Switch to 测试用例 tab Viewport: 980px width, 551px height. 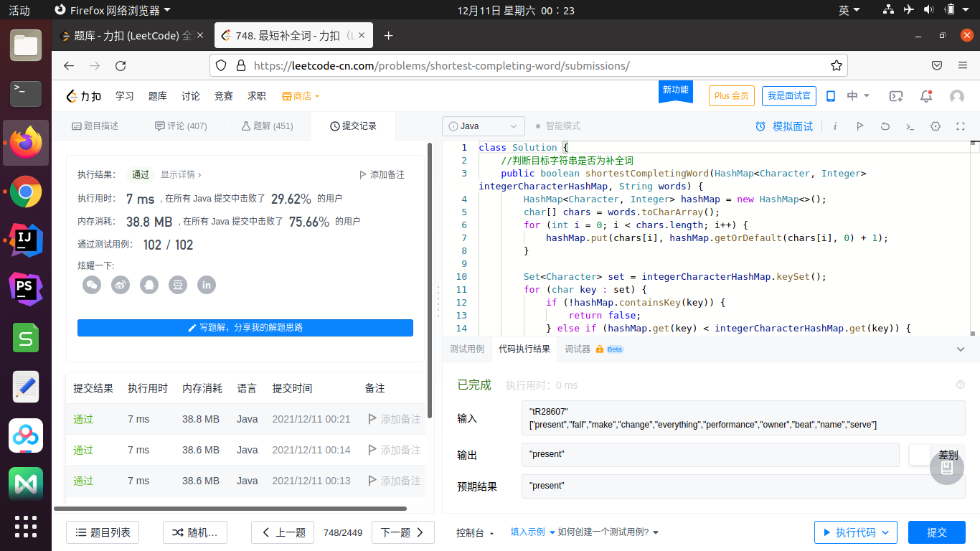click(x=467, y=349)
